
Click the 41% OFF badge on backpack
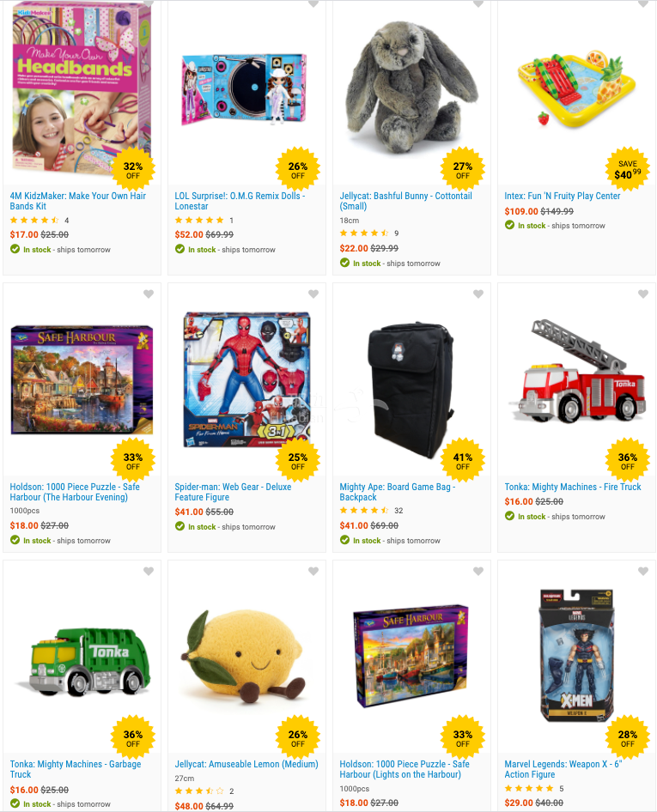462,460
